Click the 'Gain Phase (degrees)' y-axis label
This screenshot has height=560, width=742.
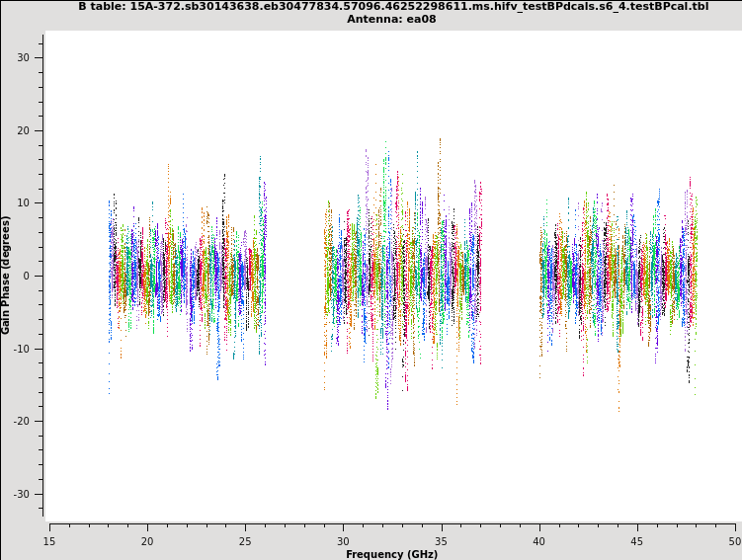click(6, 275)
